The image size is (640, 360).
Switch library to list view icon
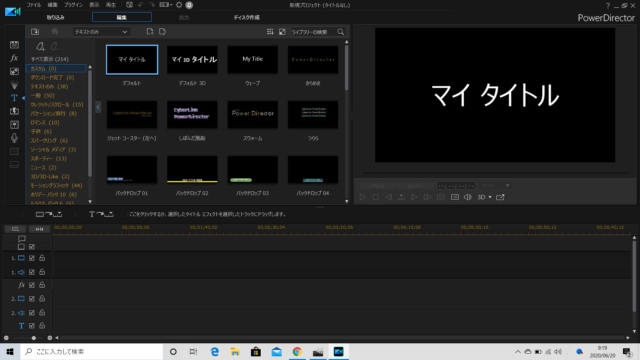coord(270,31)
